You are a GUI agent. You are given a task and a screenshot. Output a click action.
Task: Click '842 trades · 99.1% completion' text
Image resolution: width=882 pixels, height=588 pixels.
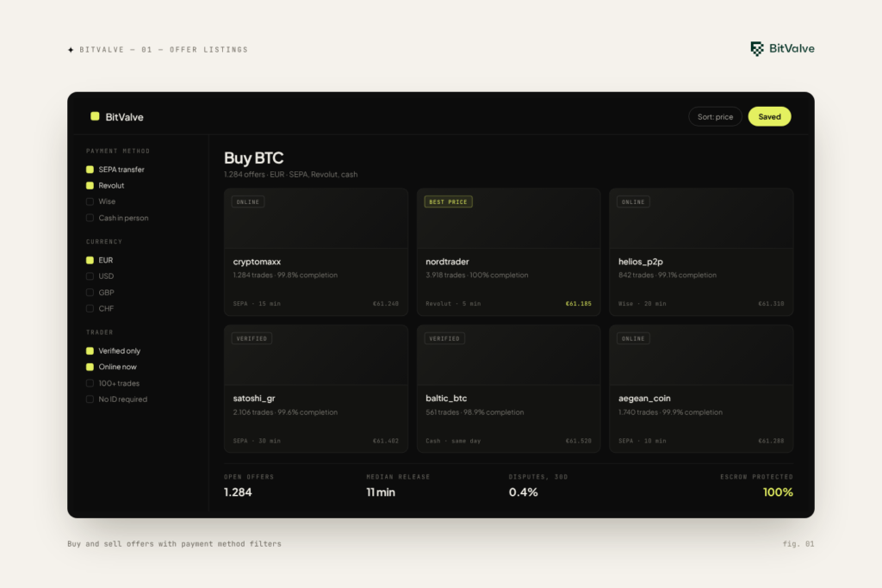click(x=668, y=275)
